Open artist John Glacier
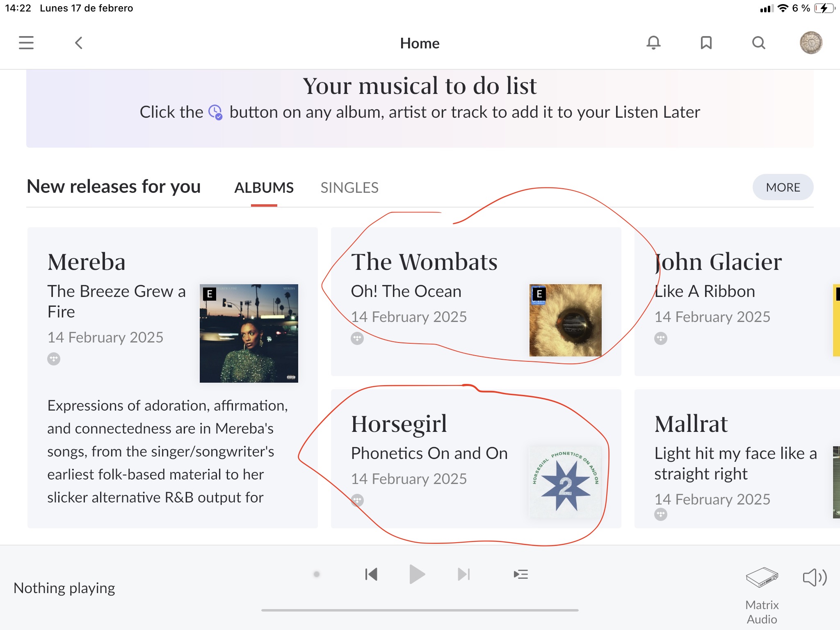 [x=718, y=262]
